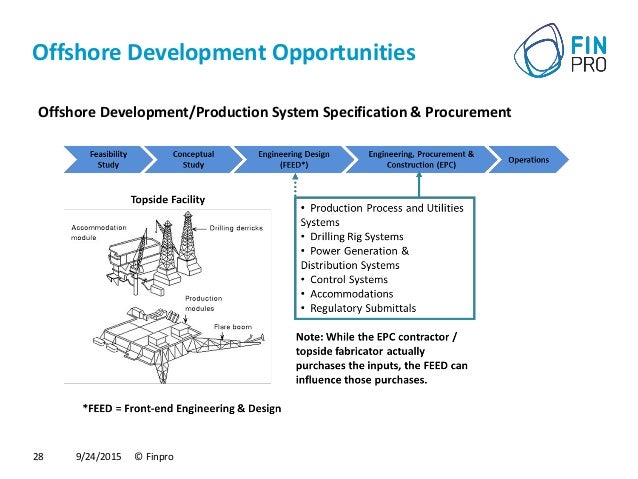The width and height of the screenshot is (638, 479).
Task: Click the Power Generation & Distribution Systems bullet
Action: click(x=355, y=258)
